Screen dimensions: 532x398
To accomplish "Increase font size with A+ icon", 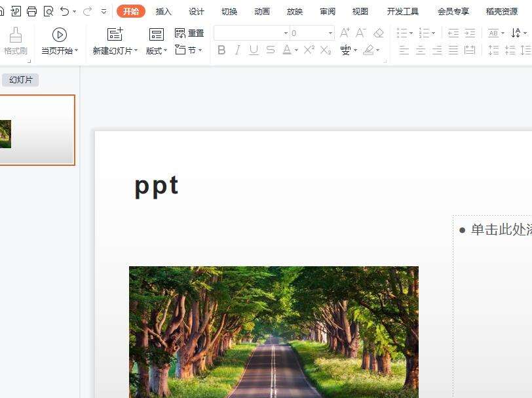I will point(345,33).
